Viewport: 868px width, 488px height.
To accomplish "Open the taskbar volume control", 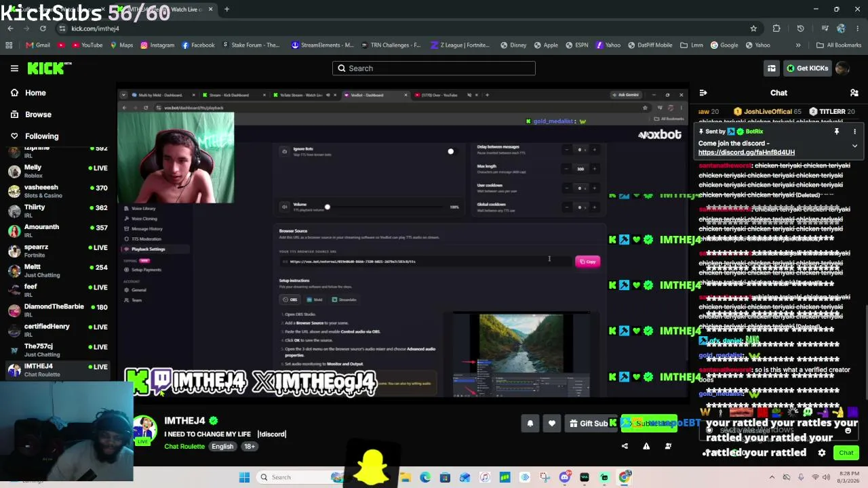I will pos(826,477).
